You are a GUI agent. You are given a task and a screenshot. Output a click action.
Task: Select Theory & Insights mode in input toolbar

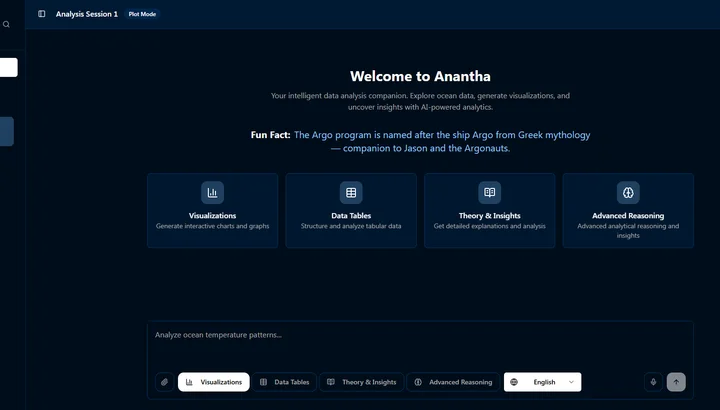[x=362, y=382]
